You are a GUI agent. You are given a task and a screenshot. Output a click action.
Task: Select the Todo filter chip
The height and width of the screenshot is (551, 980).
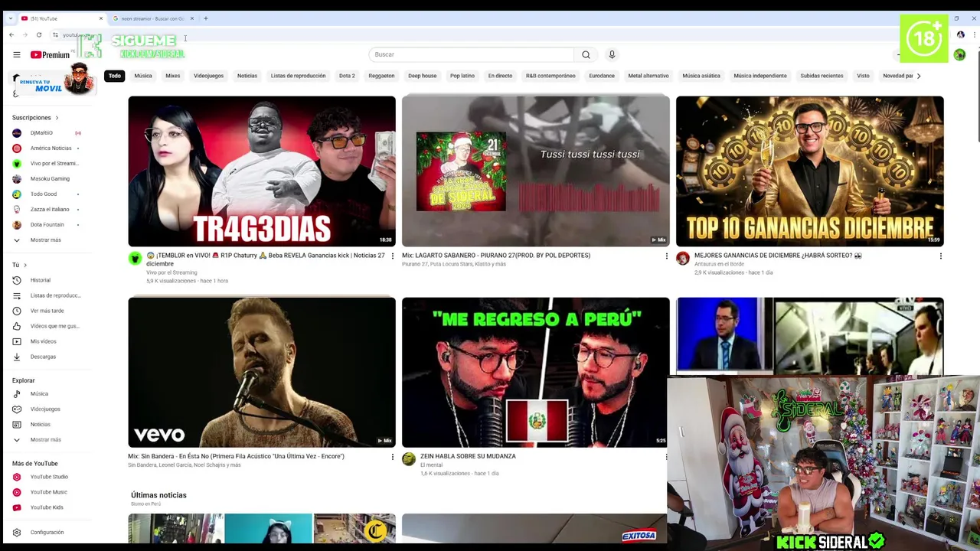[x=115, y=76]
